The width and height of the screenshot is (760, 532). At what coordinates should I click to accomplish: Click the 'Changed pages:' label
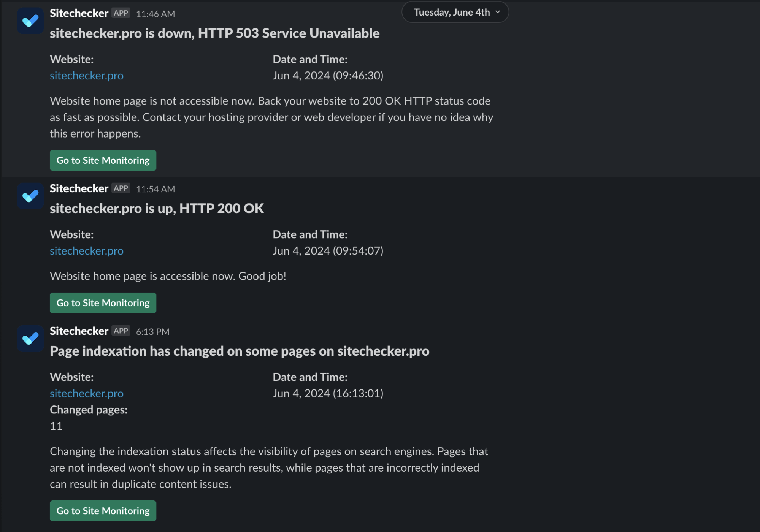[89, 410]
